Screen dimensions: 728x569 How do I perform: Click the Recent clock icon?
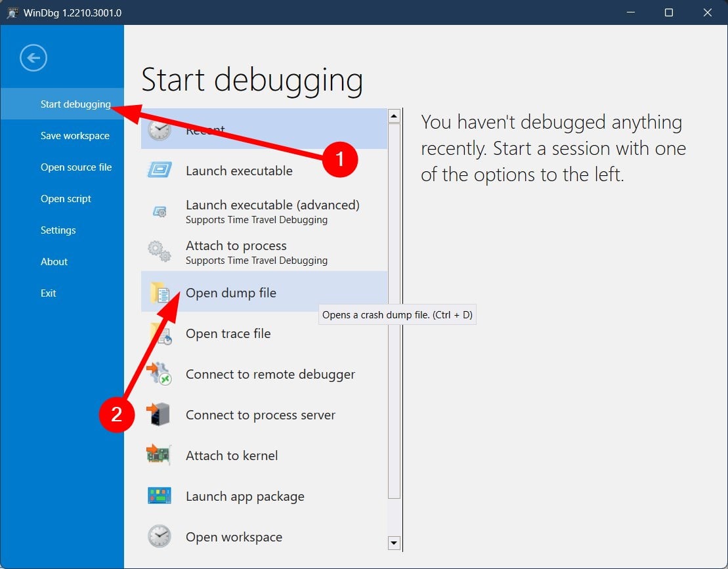(x=160, y=129)
